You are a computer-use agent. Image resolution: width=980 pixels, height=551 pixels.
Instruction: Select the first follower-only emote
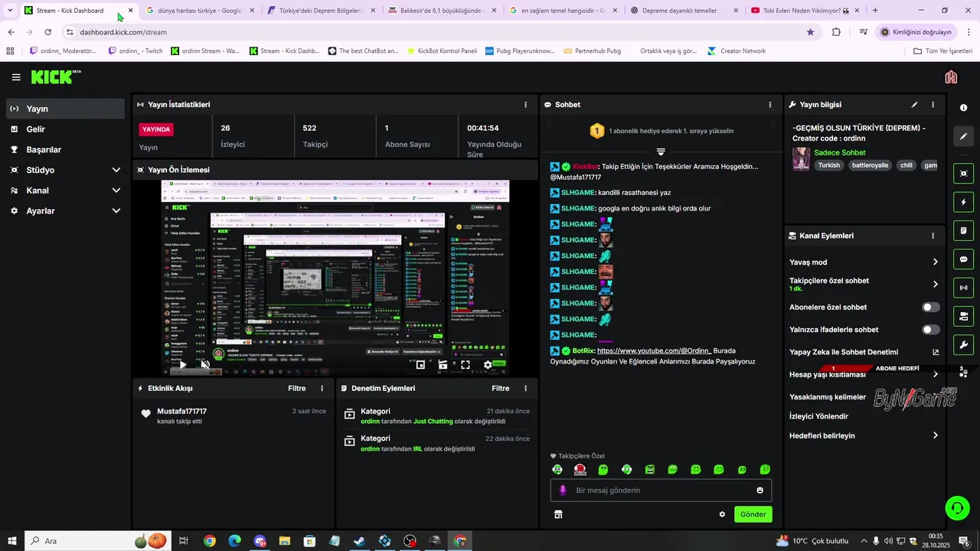557,469
